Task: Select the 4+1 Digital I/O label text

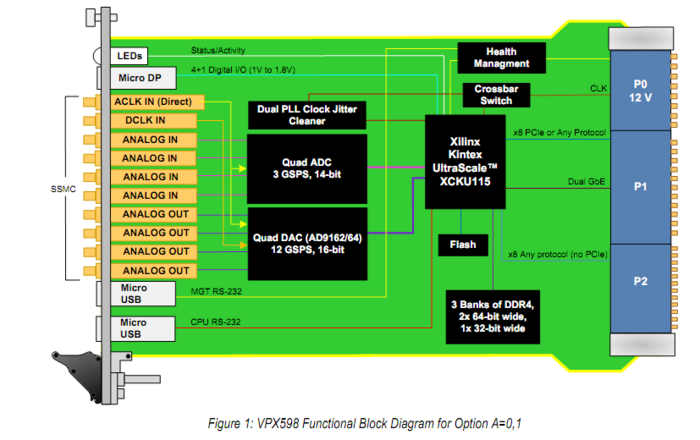Action: 243,70
